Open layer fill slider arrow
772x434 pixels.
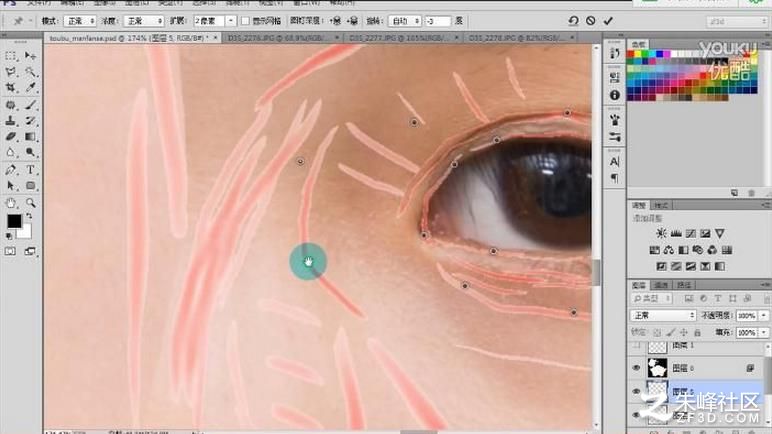[764, 333]
